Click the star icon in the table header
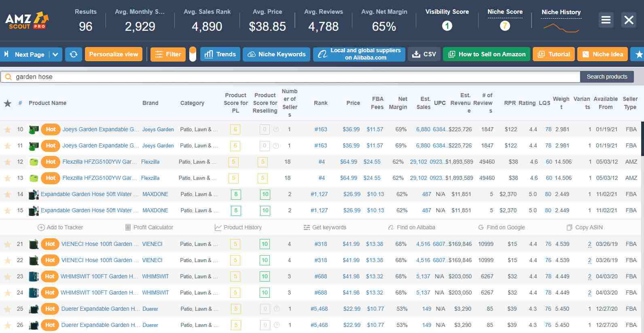Image resolution: width=644 pixels, height=333 pixels. pos(7,103)
